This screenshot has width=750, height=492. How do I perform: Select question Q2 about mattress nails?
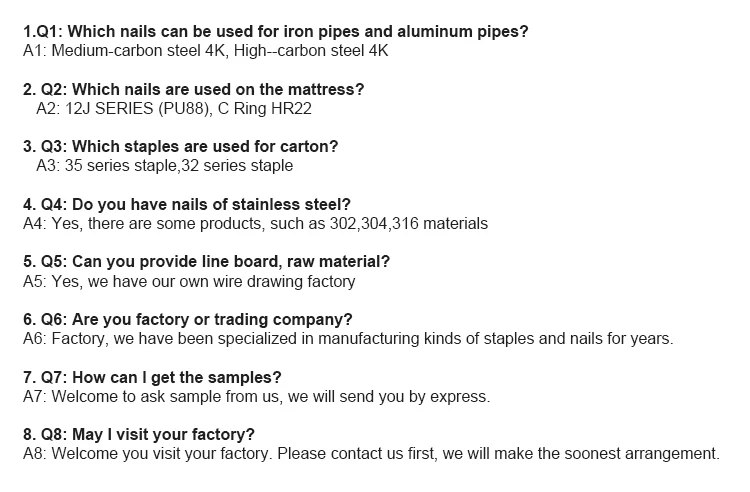coord(193,89)
